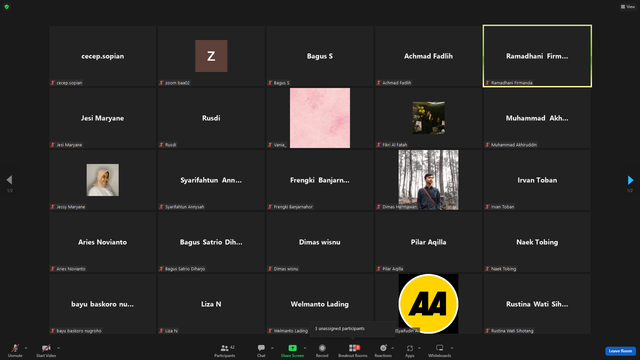This screenshot has height=360, width=640.
Task: Select the Syarifahtun Ann... tile
Action: [211, 180]
